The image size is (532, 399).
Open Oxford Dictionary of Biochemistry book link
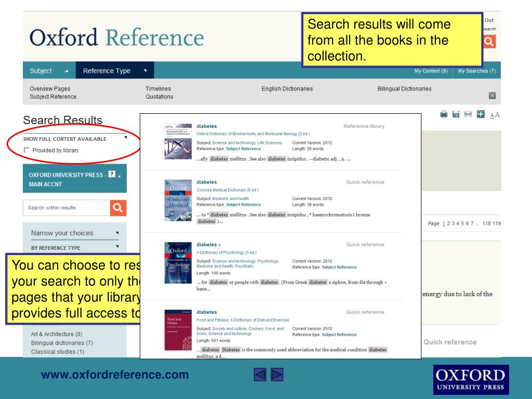(x=253, y=134)
